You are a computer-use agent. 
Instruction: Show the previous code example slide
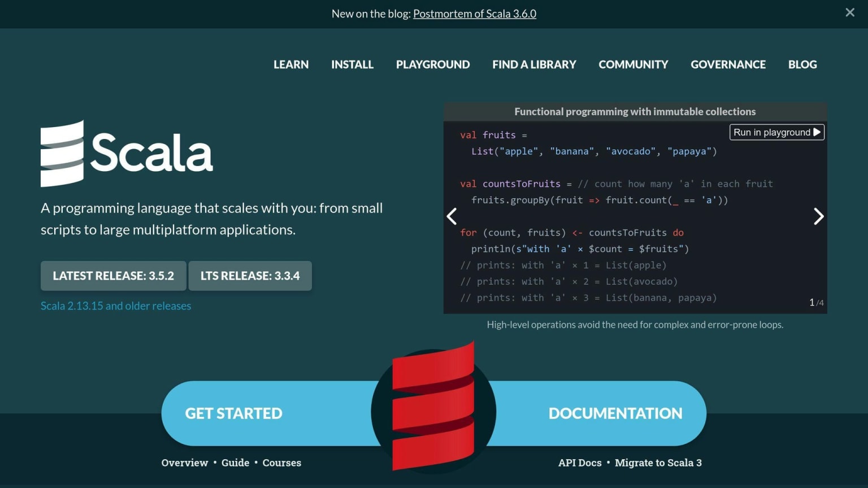click(452, 216)
